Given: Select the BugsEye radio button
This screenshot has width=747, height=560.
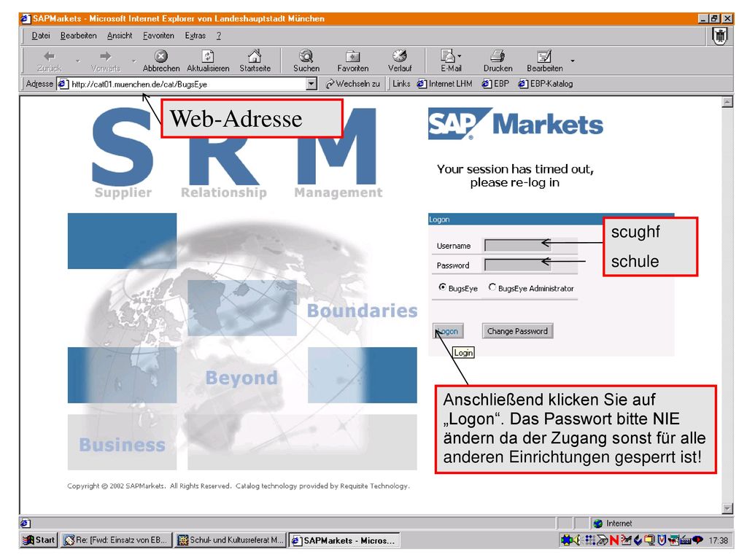Looking at the screenshot, I should pos(443,287).
